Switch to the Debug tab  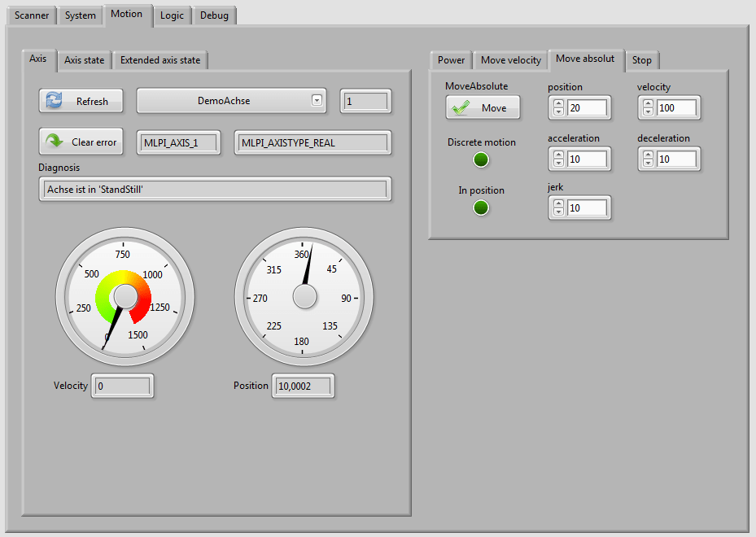coord(213,15)
